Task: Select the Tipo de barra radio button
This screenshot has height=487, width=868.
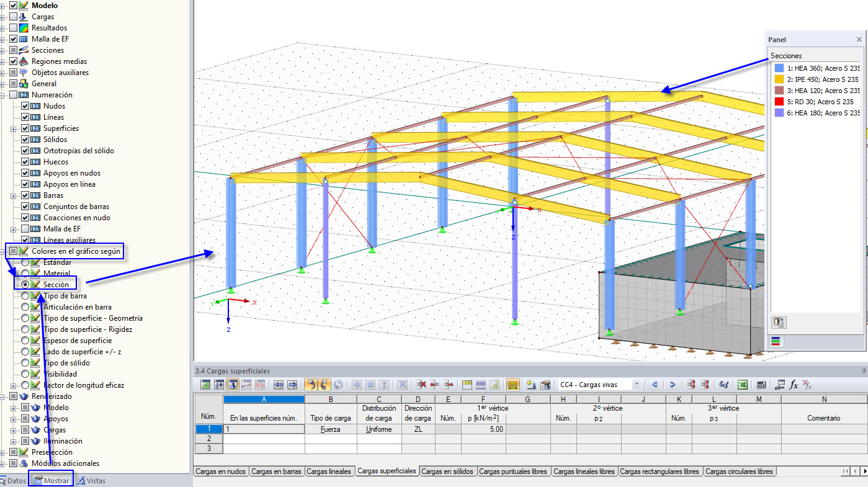Action: click(25, 296)
